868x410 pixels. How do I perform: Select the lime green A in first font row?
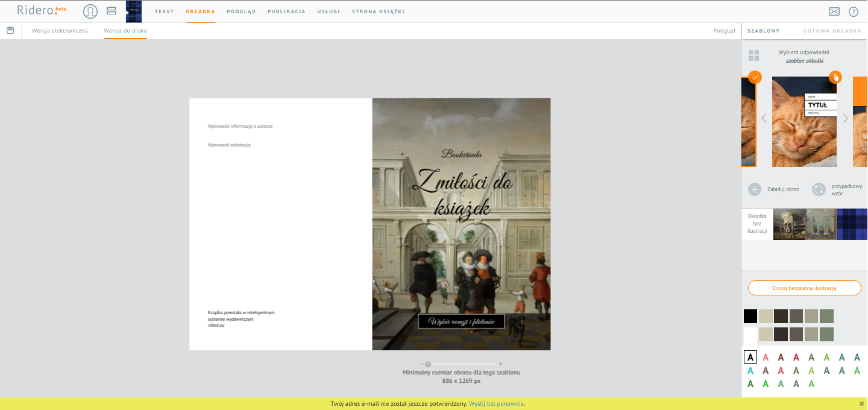pos(826,357)
